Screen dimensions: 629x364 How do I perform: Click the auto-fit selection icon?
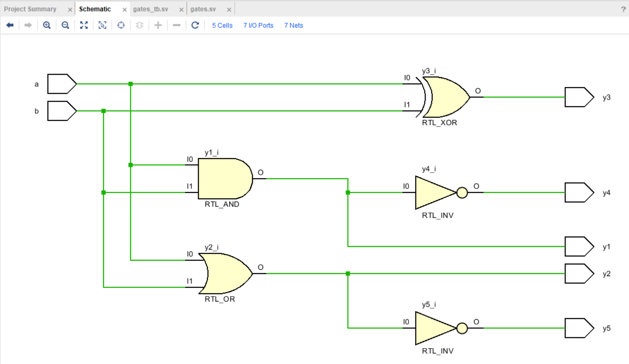click(102, 25)
